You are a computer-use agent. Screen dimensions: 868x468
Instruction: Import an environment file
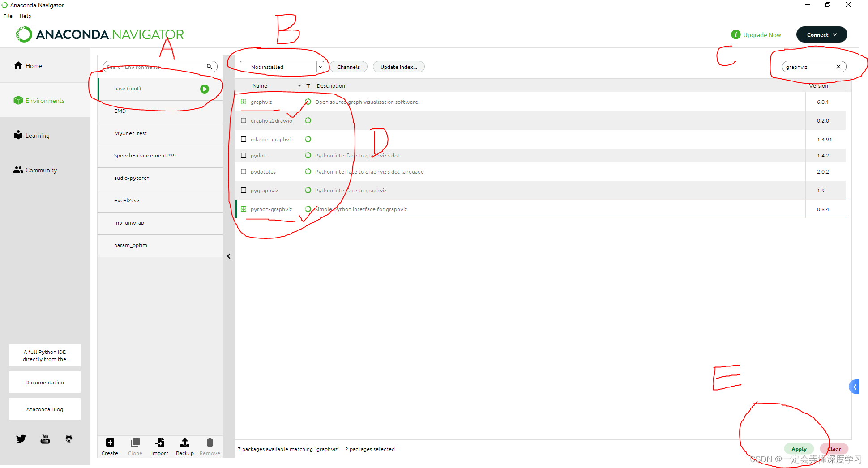(160, 447)
